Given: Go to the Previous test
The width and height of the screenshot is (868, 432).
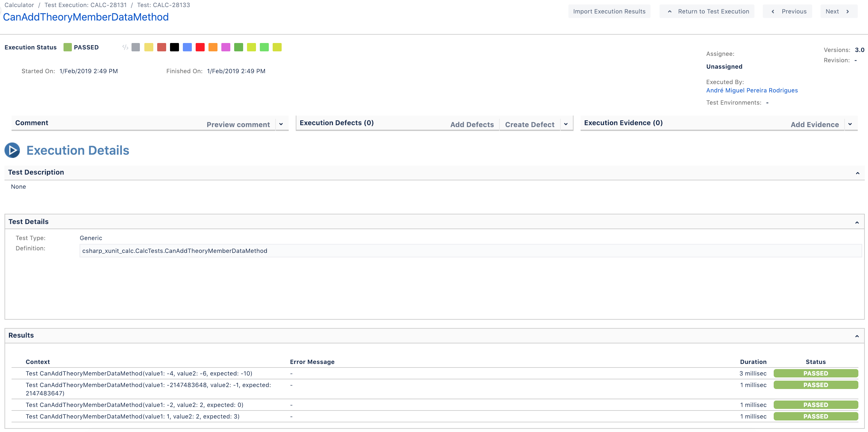Looking at the screenshot, I should [x=787, y=12].
